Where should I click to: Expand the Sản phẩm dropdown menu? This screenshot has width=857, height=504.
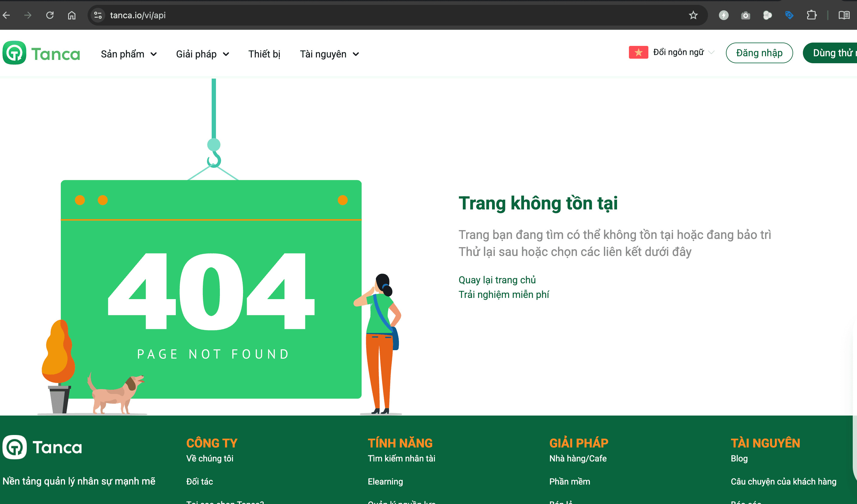point(129,54)
